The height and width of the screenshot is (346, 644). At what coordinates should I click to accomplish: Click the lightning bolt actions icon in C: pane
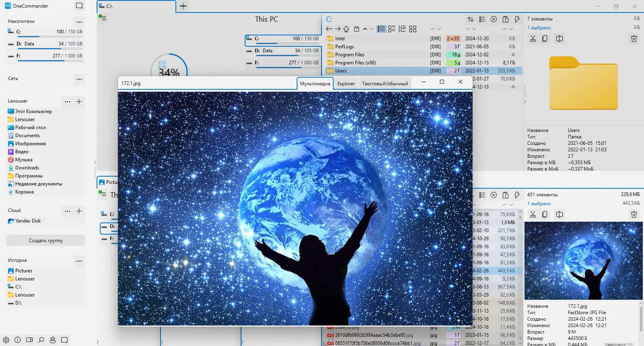tap(517, 19)
